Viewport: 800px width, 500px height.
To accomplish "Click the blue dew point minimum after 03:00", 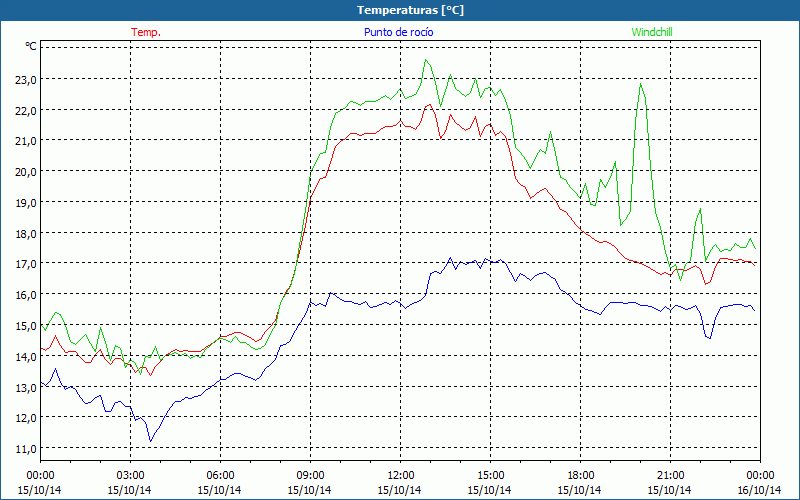I will (150, 441).
